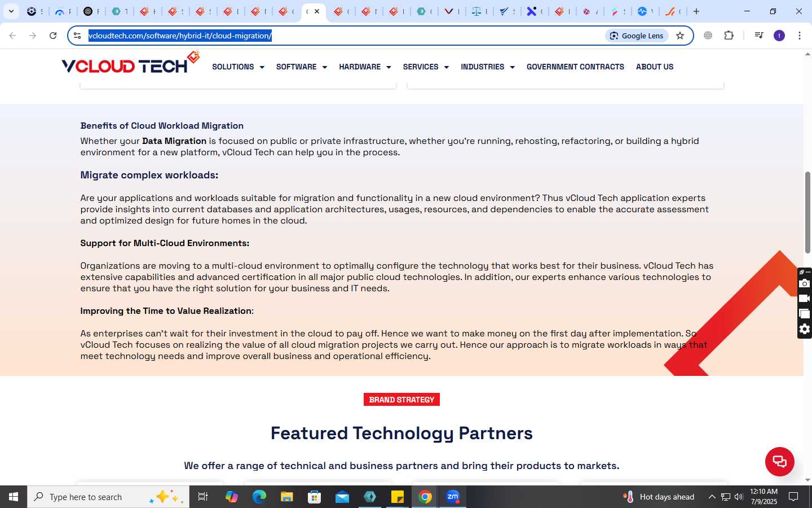Click 'Support for Multi-Cloud Environments:' heading
812x508 pixels.
coord(165,243)
